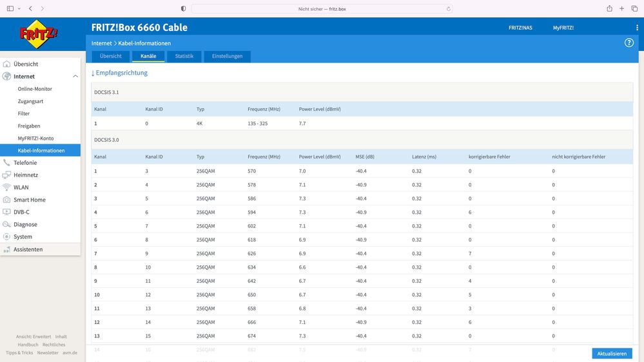Image resolution: width=644 pixels, height=362 pixels.
Task: Click the Aktualisieren button
Action: coord(612,354)
